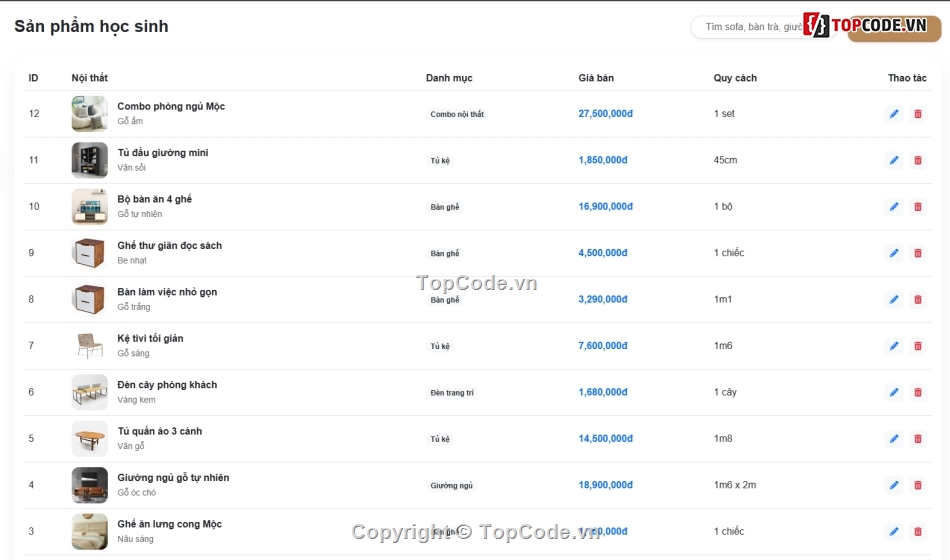Screen dimensions: 950x560
Task: Click price 3,290,000đ
Action: (x=603, y=299)
